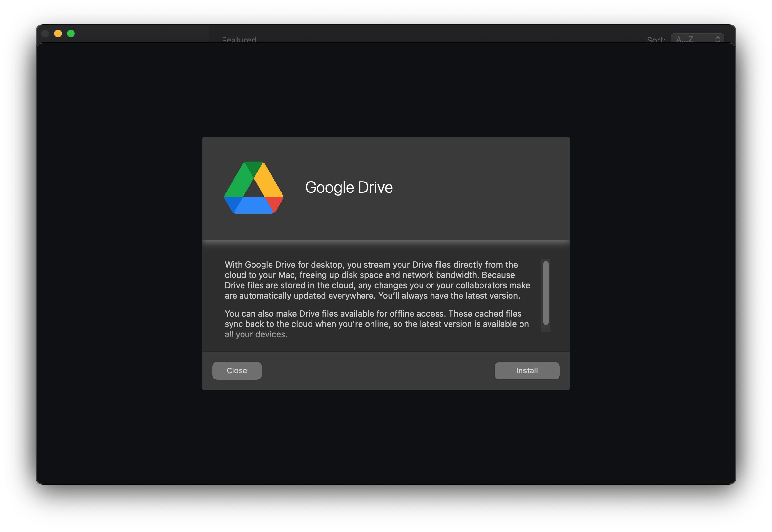This screenshot has height=532, width=772.
Task: Click the Sort: label
Action: (x=655, y=39)
